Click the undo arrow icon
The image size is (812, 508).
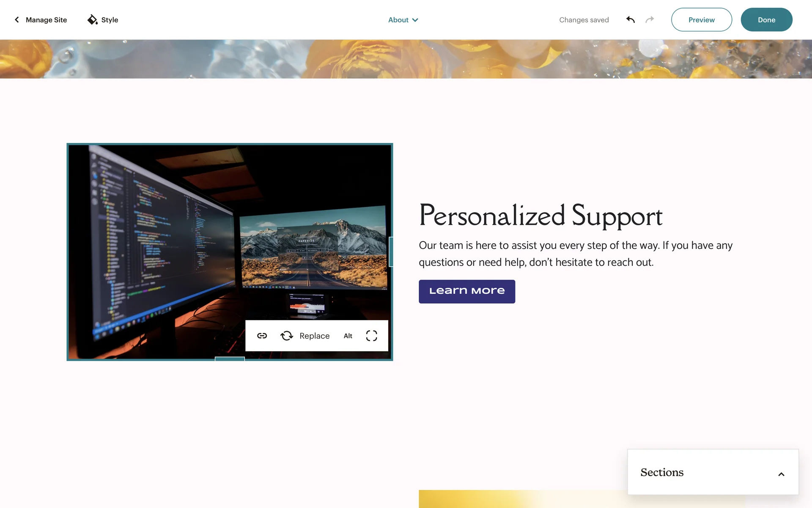click(x=630, y=19)
